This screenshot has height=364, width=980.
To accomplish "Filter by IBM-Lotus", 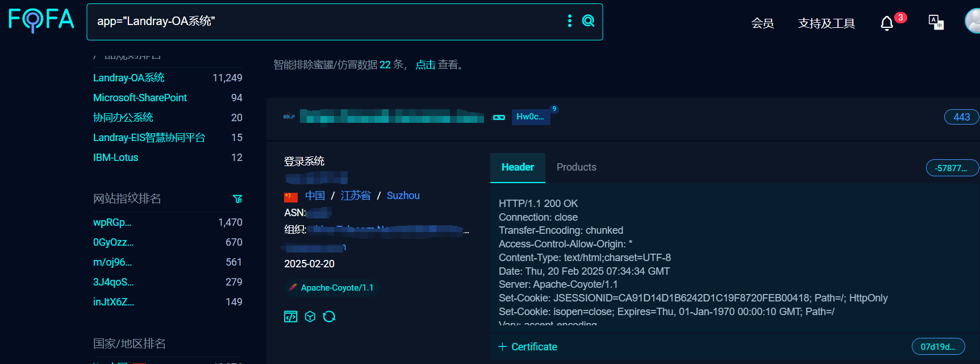I will [x=116, y=158].
